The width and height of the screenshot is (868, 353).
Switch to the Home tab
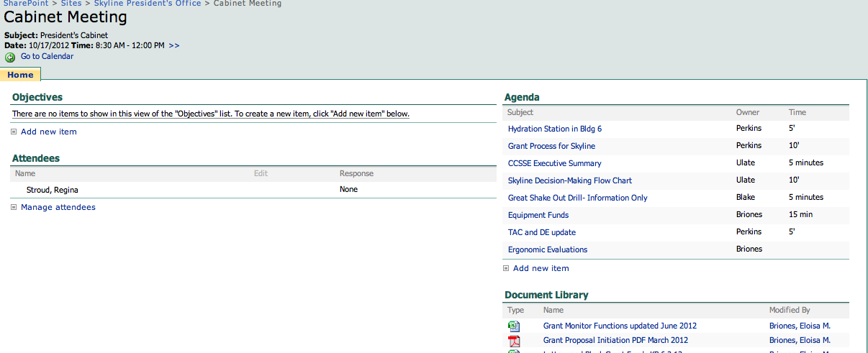click(x=20, y=75)
